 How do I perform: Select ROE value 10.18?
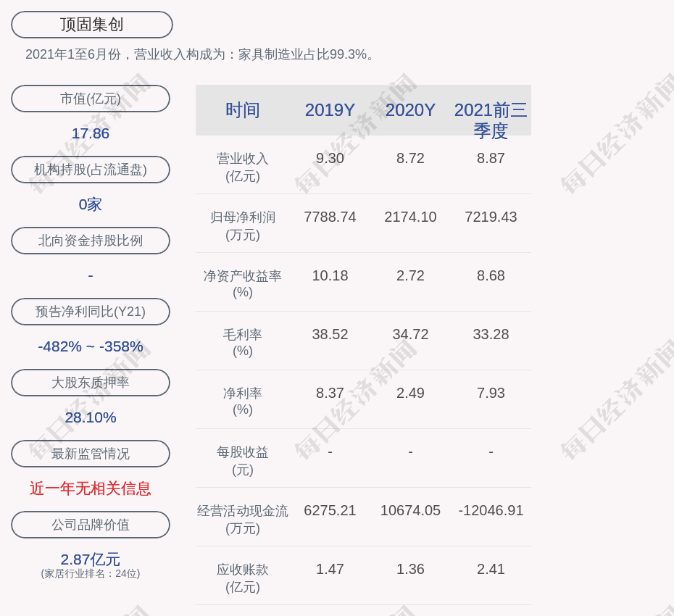(x=330, y=275)
